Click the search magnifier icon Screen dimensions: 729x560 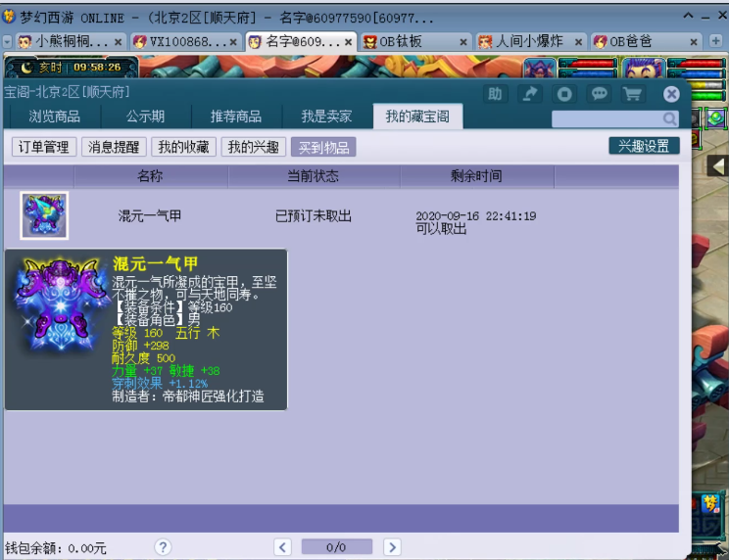point(669,119)
